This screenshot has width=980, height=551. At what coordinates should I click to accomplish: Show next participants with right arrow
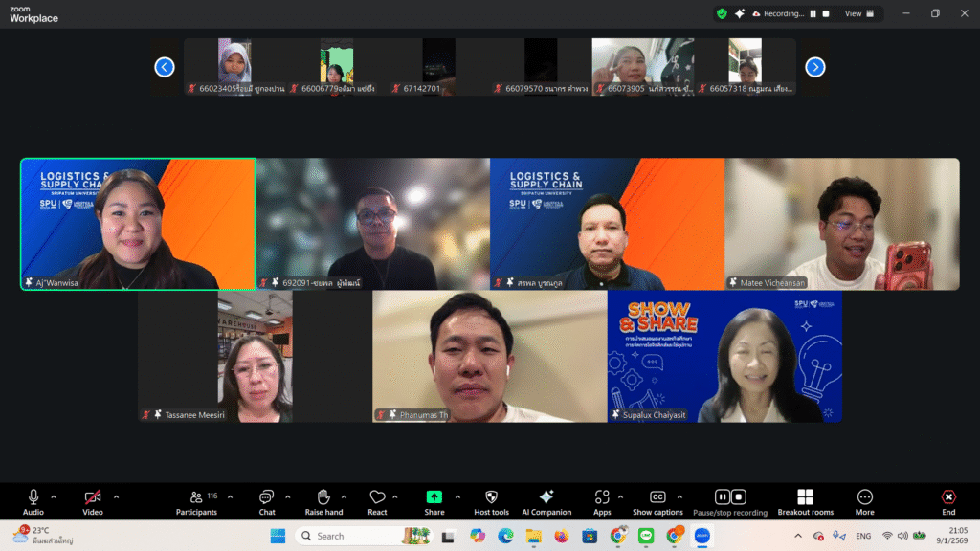[814, 67]
